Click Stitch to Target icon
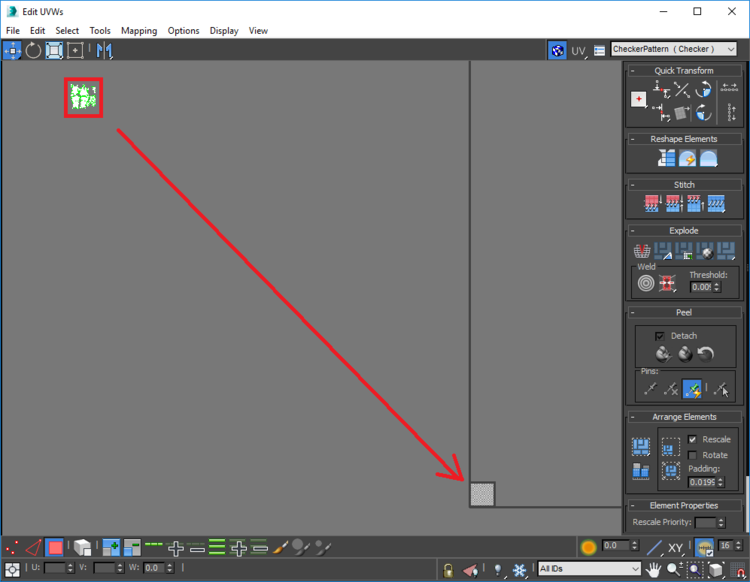750x582 pixels. point(653,203)
